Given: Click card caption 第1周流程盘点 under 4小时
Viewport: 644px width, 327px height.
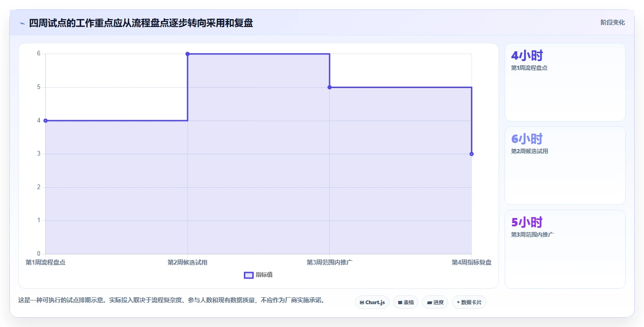Looking at the screenshot, I should (x=529, y=68).
